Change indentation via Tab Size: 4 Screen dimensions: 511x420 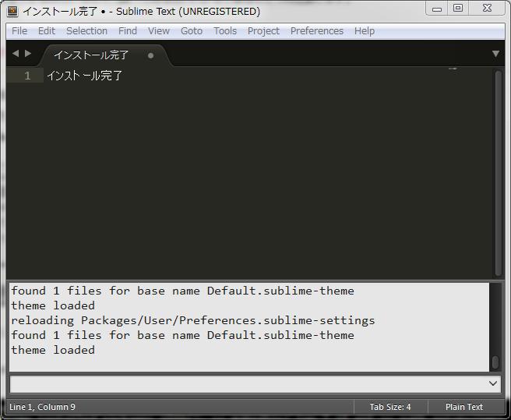point(390,407)
